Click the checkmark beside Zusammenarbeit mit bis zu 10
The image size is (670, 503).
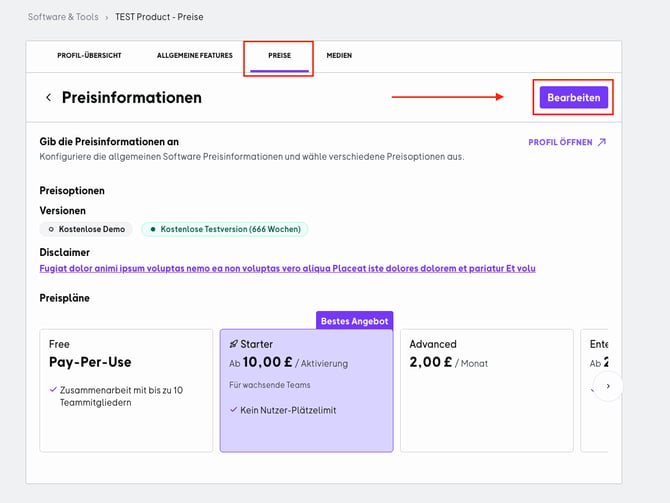53,390
